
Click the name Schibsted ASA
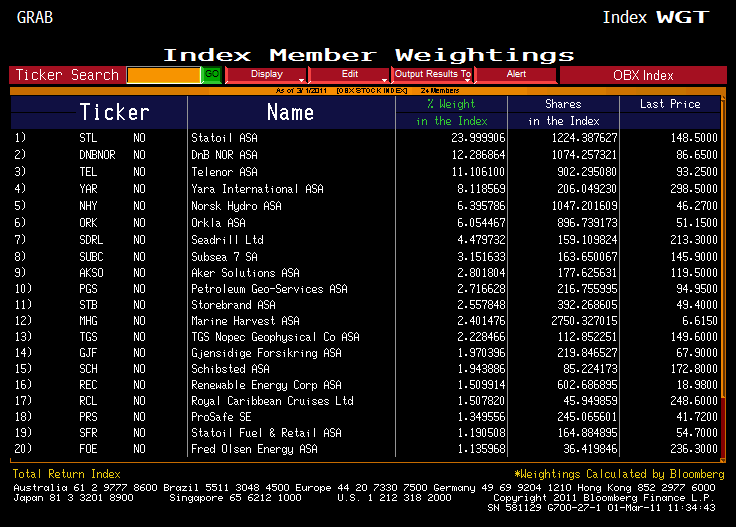click(x=230, y=369)
